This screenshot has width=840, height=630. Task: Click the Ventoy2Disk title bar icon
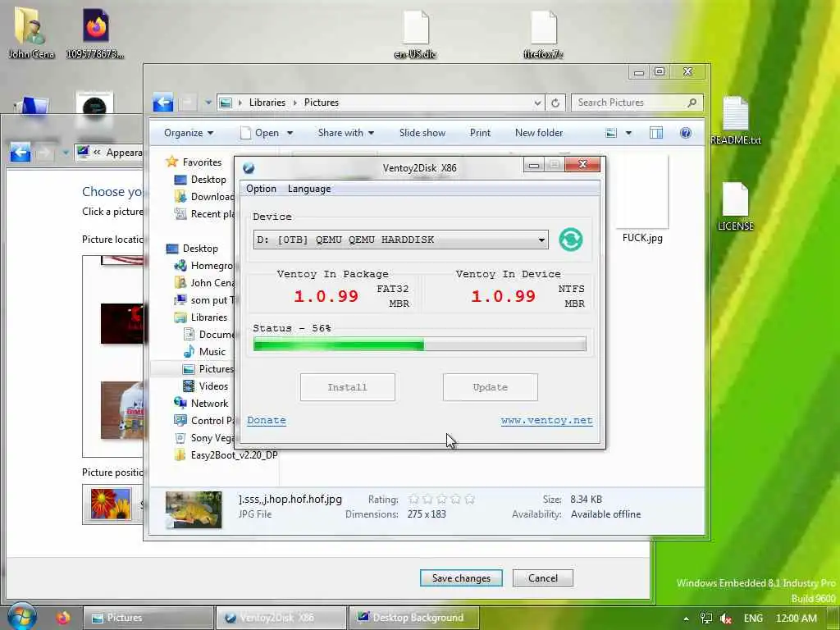(x=249, y=168)
